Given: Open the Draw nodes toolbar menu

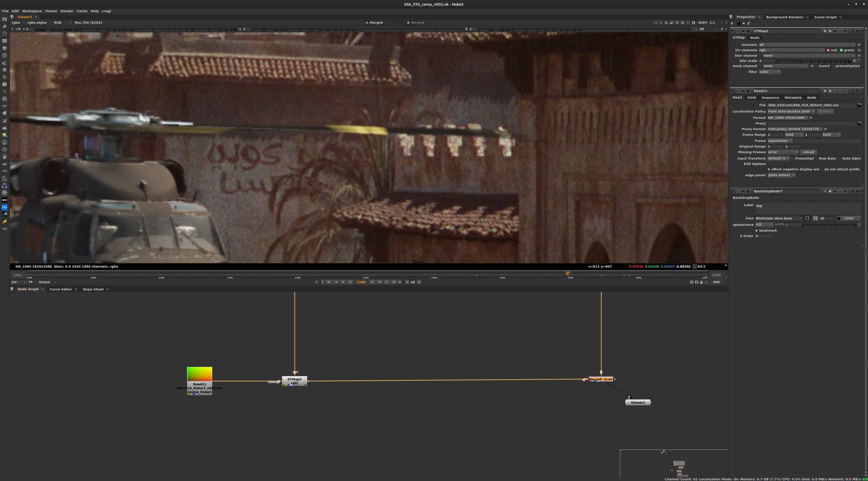Looking at the screenshot, I should pos(4,26).
